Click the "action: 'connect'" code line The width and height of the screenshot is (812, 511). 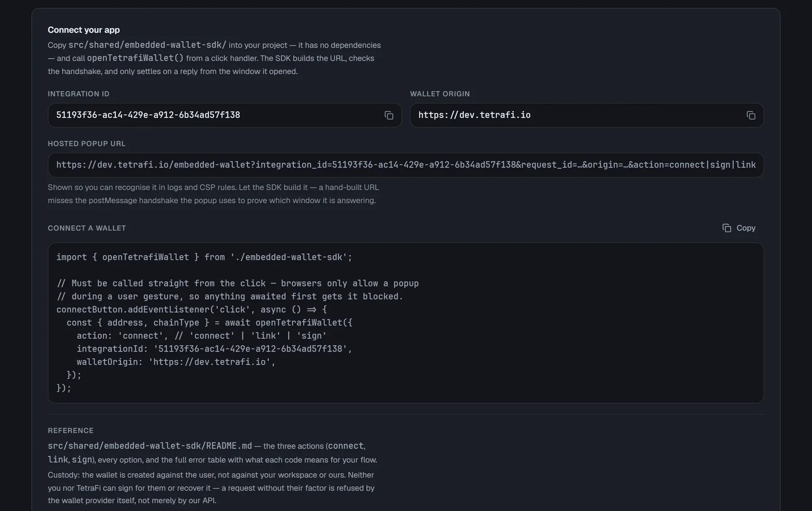[x=202, y=336]
